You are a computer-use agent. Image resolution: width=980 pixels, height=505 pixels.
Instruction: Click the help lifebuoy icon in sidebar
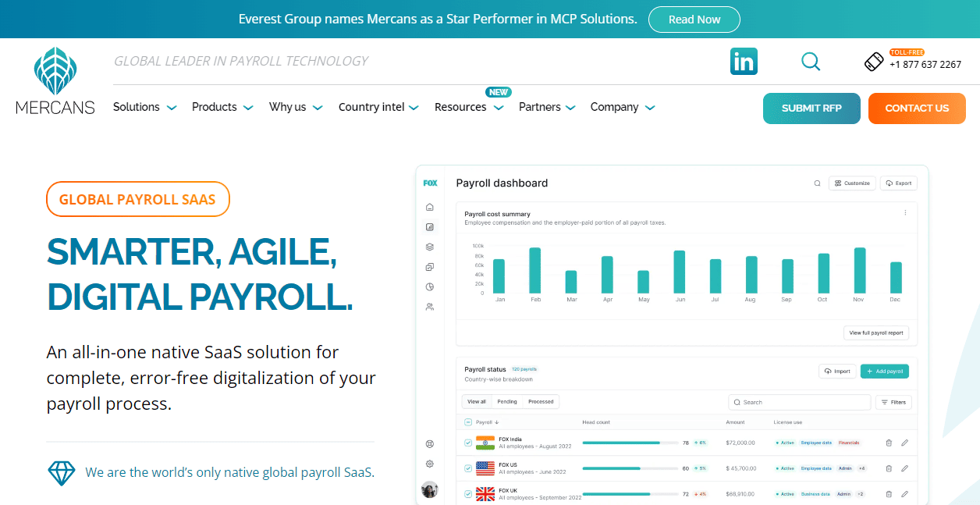point(429,444)
